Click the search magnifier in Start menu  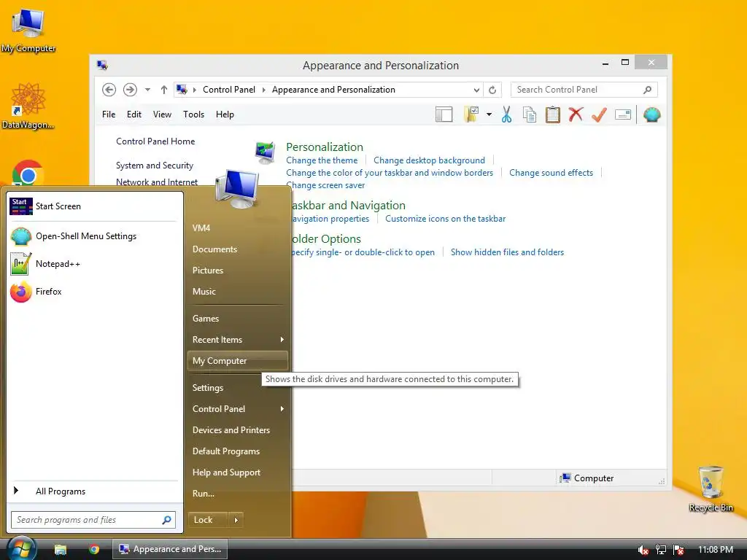(x=166, y=520)
